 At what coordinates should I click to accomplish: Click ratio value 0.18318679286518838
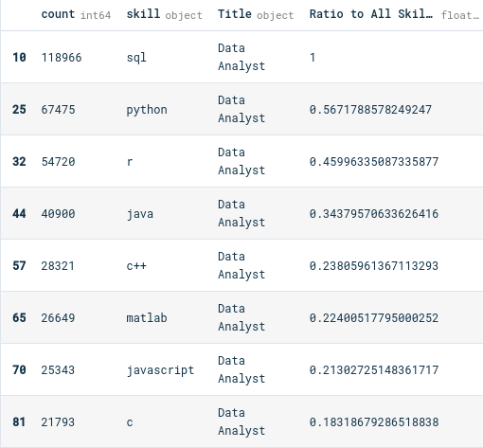374,422
